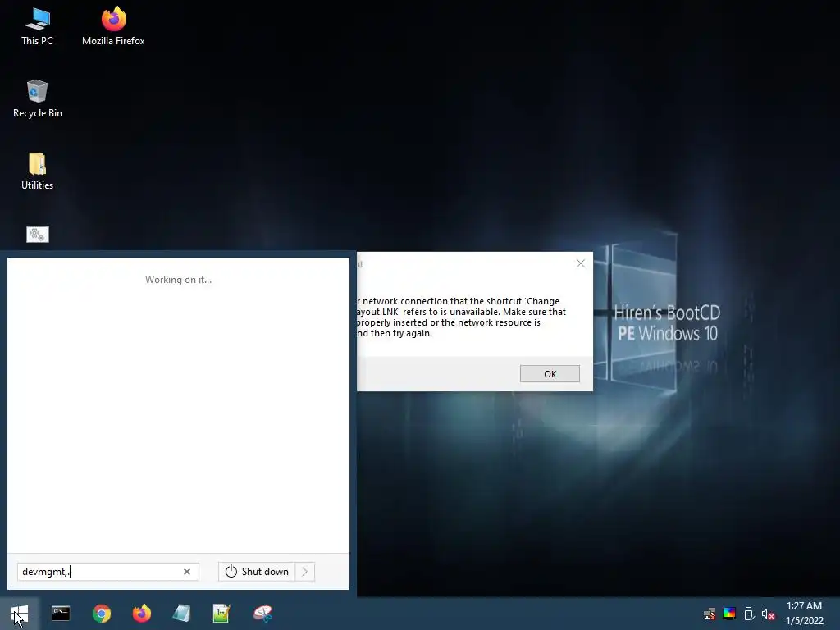Viewport: 840px width, 630px height.
Task: Click the gears settings desktop icon
Action: click(x=38, y=234)
